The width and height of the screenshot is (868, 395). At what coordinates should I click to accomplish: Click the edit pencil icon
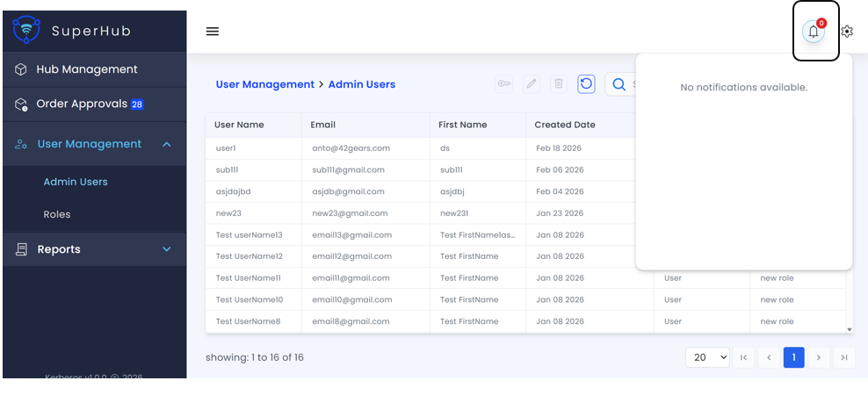pos(531,84)
